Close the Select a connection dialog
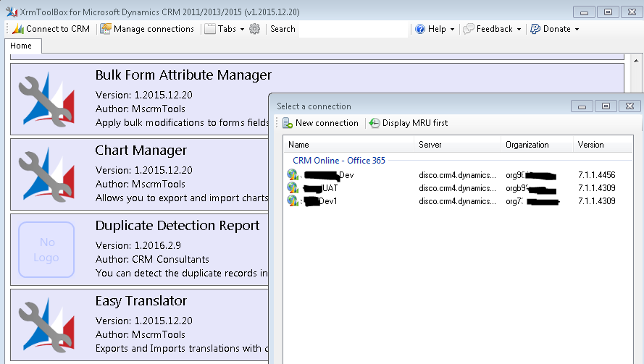644x364 pixels. 630,106
